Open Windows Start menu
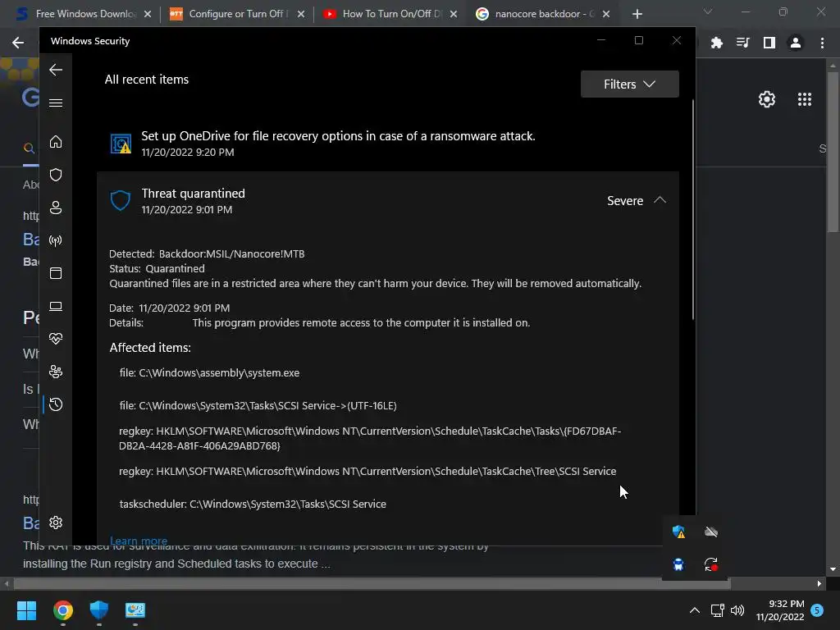This screenshot has height=630, width=840. coord(26,610)
